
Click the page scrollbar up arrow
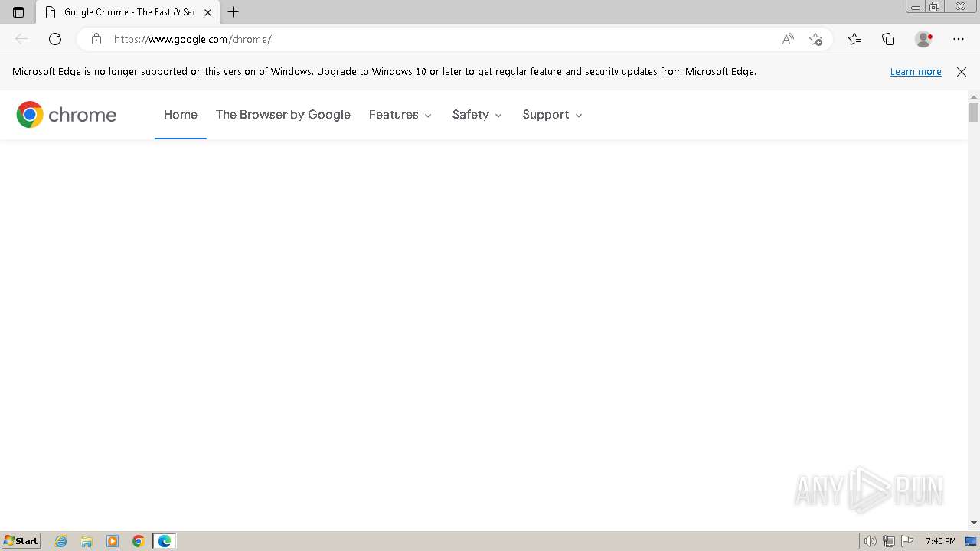click(x=974, y=96)
